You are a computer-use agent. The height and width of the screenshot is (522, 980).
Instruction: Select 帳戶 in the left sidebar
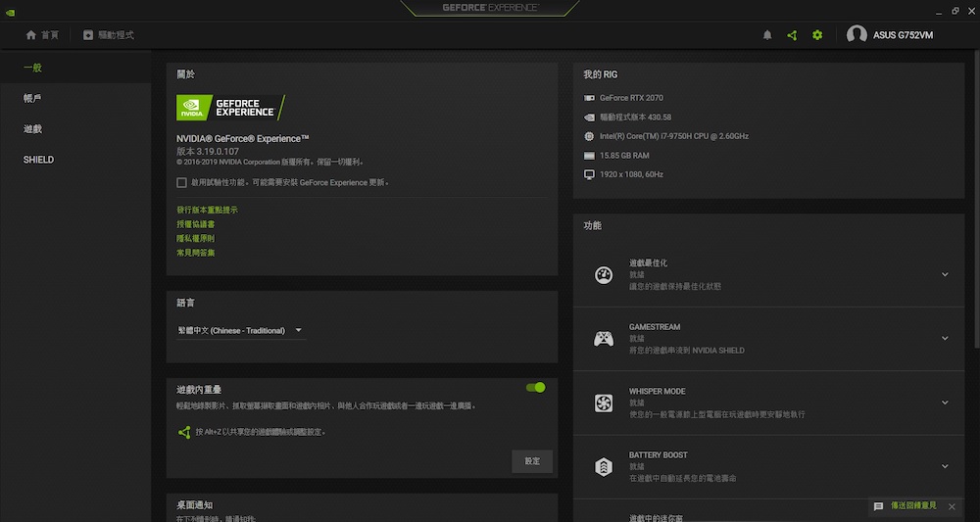coord(32,99)
